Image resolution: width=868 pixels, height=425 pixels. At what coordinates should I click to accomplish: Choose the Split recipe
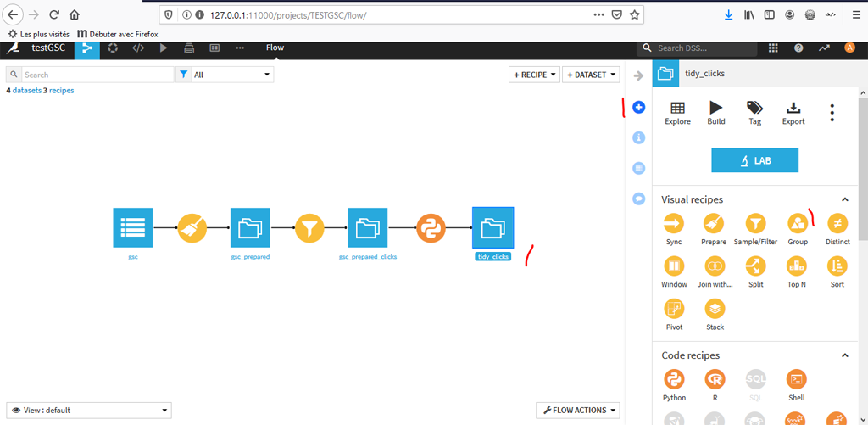click(x=755, y=266)
